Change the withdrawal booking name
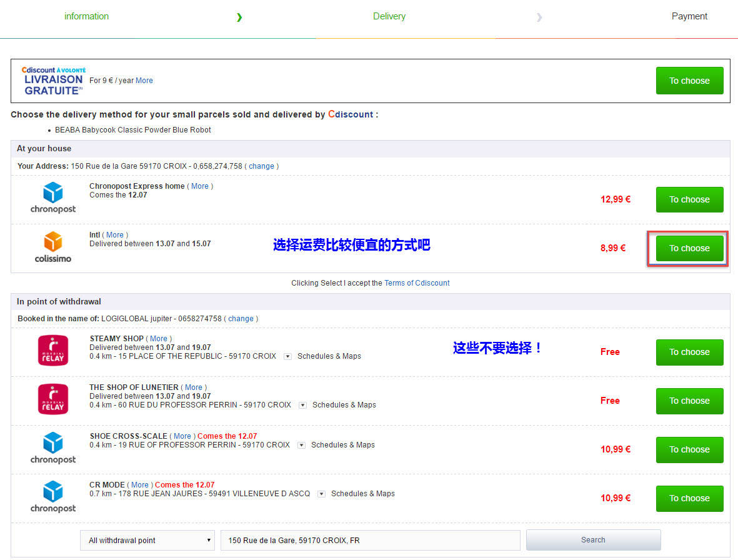This screenshot has height=560, width=738. point(241,319)
